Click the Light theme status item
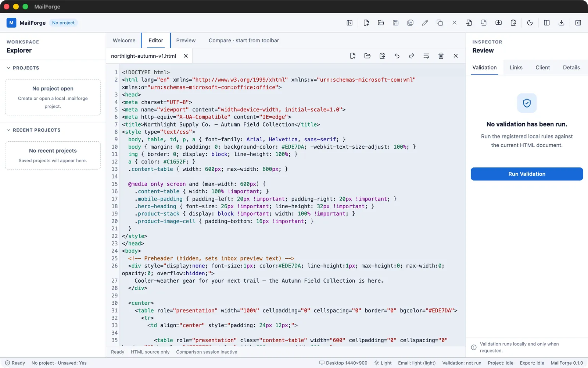 coord(383,363)
